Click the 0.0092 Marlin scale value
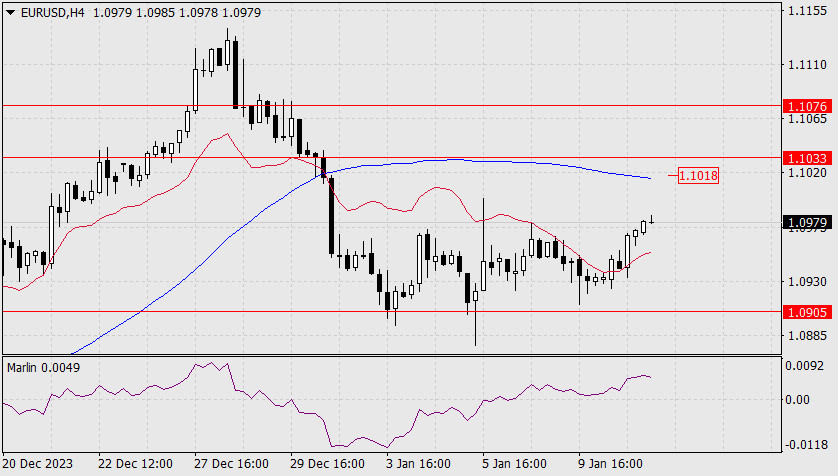 click(804, 366)
